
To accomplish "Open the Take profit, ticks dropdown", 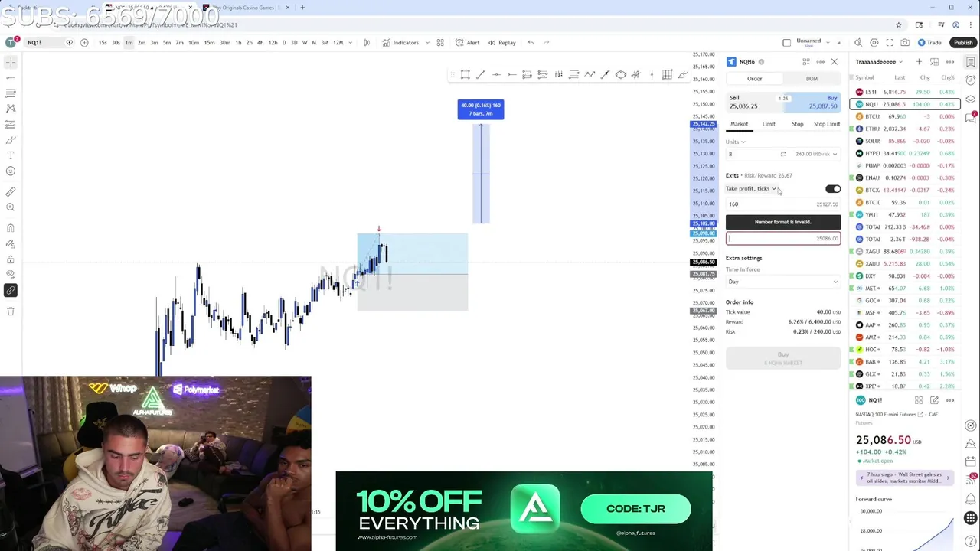I will point(751,189).
